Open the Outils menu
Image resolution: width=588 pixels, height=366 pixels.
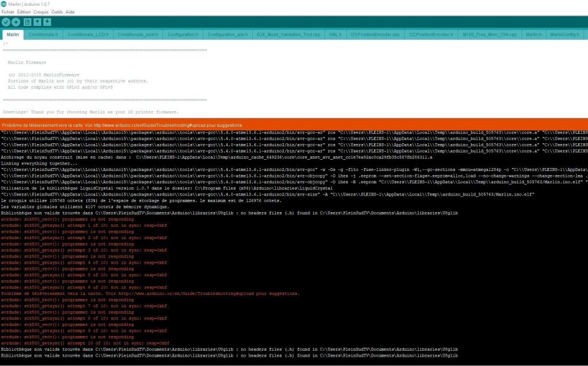57,12
